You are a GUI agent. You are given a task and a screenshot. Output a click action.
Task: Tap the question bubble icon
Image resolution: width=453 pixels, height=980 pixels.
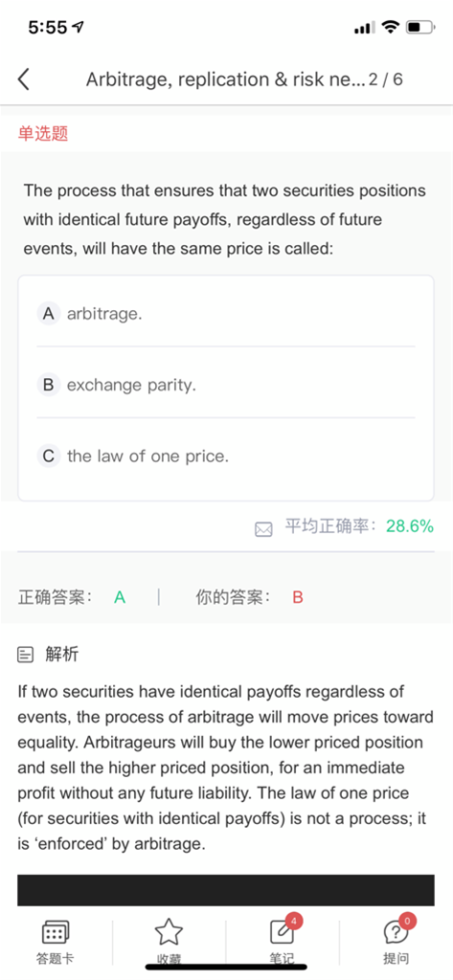[x=396, y=934]
